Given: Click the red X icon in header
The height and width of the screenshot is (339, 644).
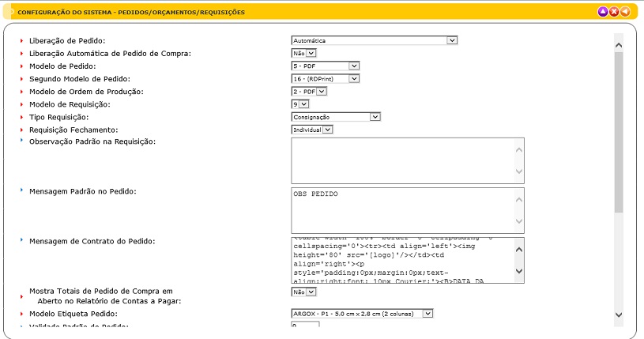Looking at the screenshot, I should tap(613, 12).
